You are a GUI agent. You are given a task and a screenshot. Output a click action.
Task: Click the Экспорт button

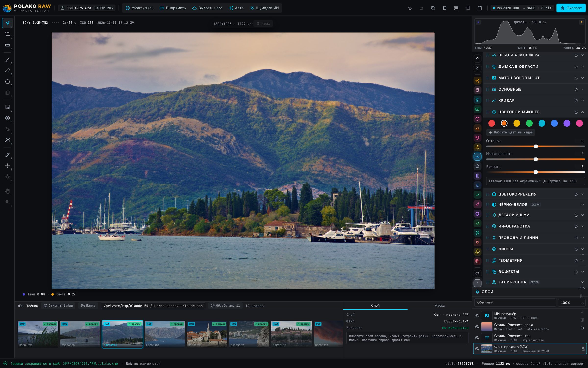[571, 8]
